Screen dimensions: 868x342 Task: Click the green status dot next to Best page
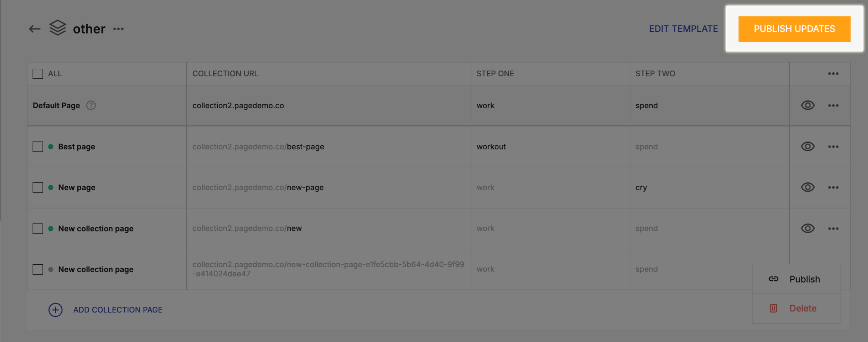point(50,146)
